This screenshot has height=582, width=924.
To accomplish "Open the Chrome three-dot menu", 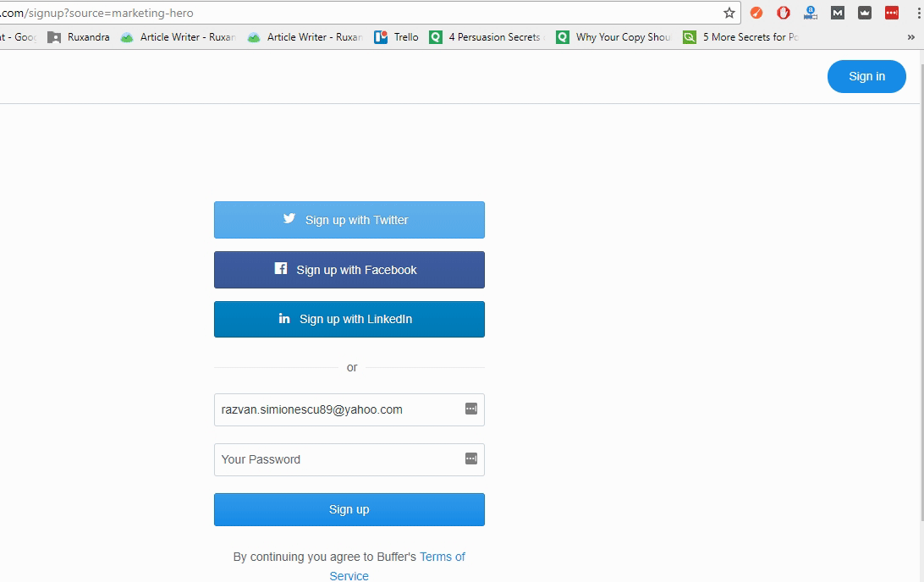I will (x=919, y=13).
